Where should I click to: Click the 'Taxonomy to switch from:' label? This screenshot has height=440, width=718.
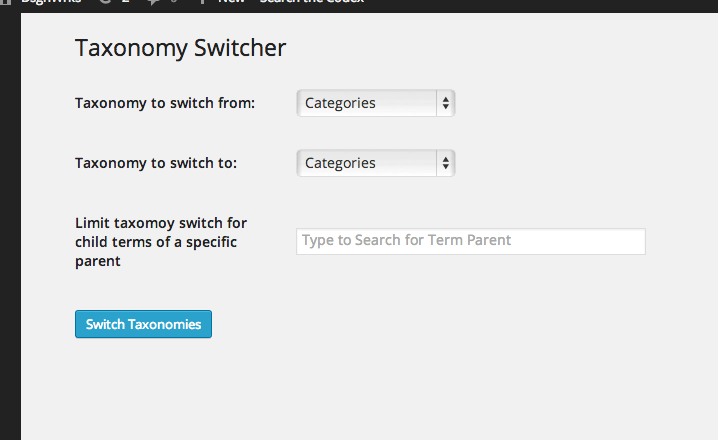165,103
